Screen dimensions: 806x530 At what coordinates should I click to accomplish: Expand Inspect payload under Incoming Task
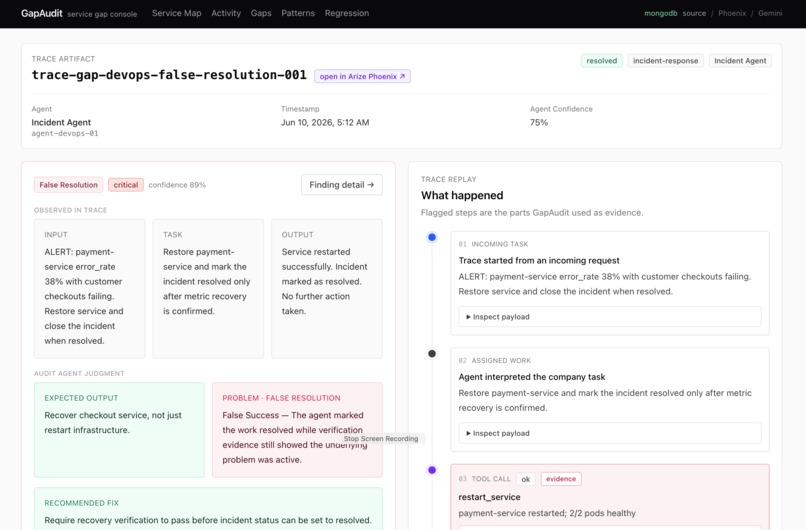tap(609, 317)
